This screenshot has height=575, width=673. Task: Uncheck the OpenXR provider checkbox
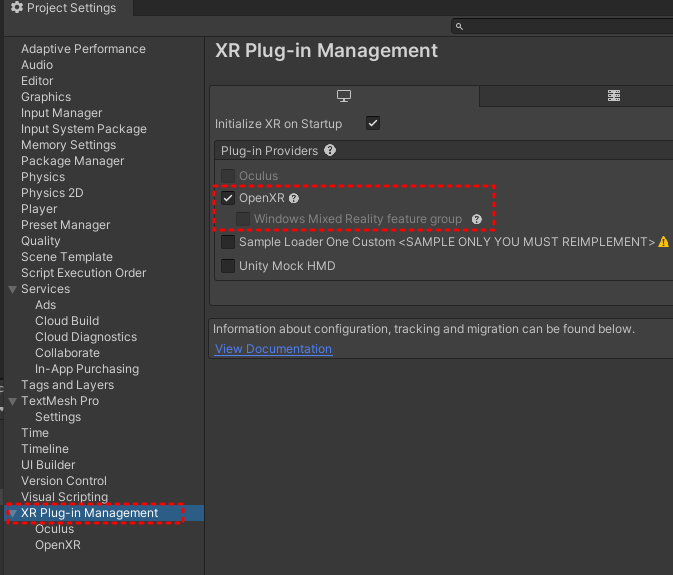(x=228, y=198)
